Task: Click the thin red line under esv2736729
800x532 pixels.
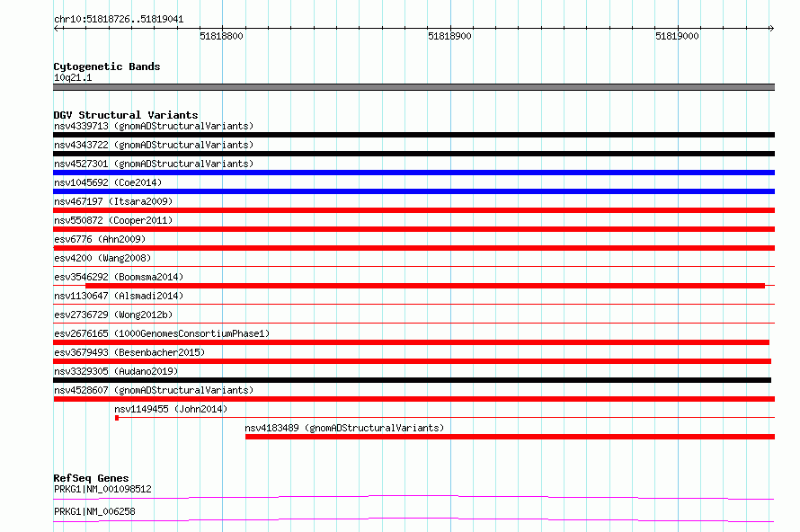Action: 413,323
